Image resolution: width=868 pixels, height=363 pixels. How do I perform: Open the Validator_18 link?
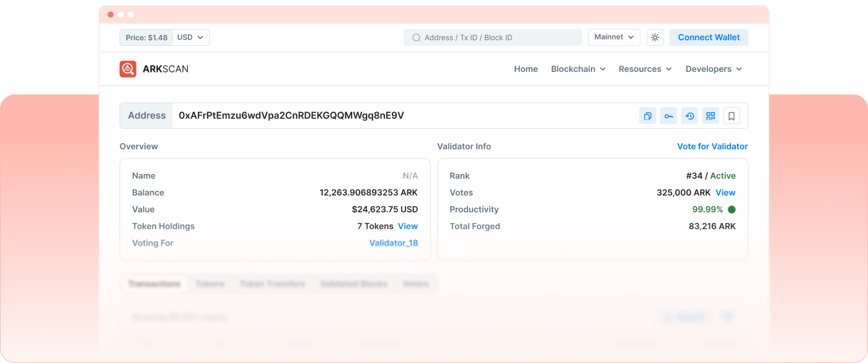[x=393, y=243]
